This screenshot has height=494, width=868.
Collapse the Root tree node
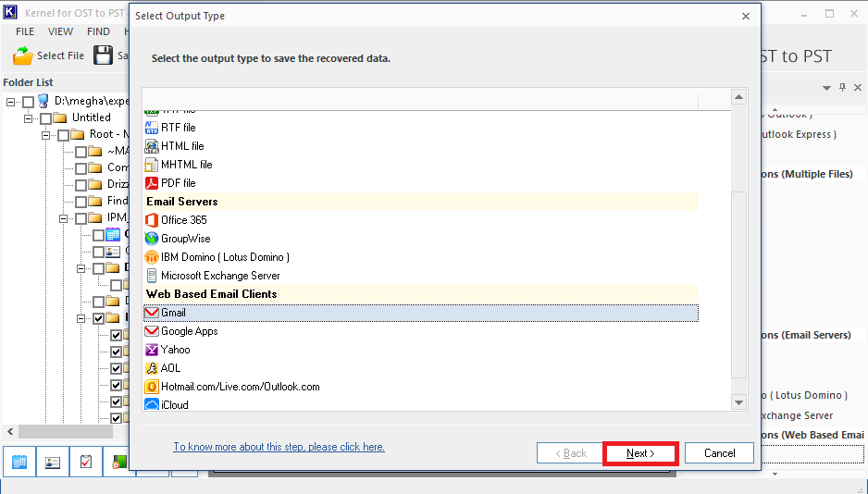coord(46,135)
